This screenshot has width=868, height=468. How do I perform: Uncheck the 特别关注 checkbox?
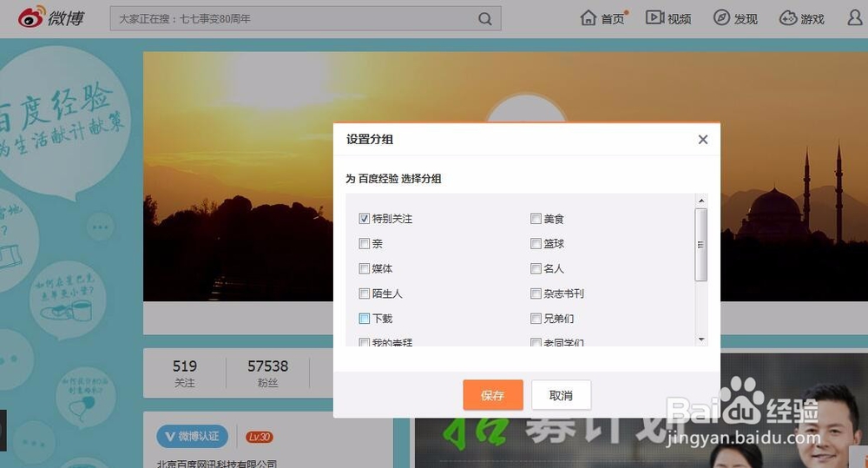click(364, 219)
